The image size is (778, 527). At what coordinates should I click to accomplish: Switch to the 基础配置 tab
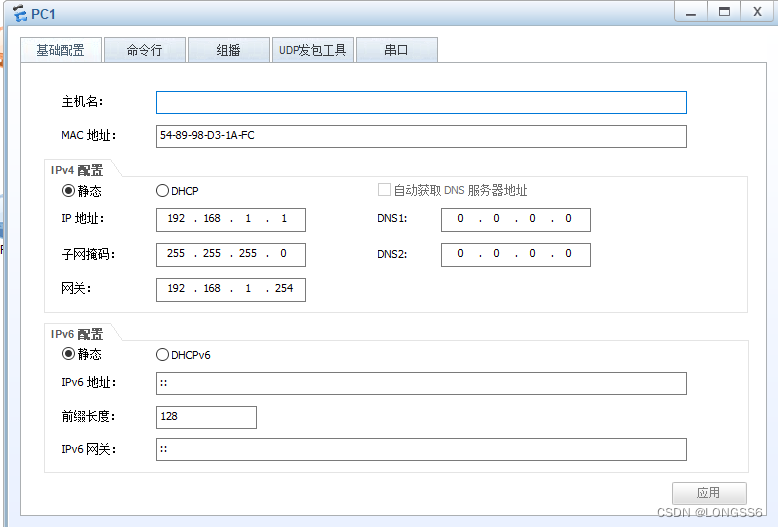[61, 50]
